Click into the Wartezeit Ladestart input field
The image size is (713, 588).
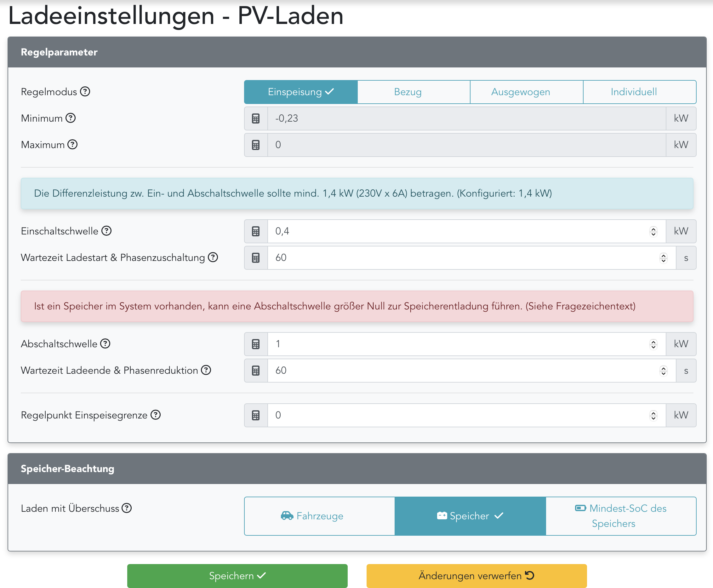(460, 258)
